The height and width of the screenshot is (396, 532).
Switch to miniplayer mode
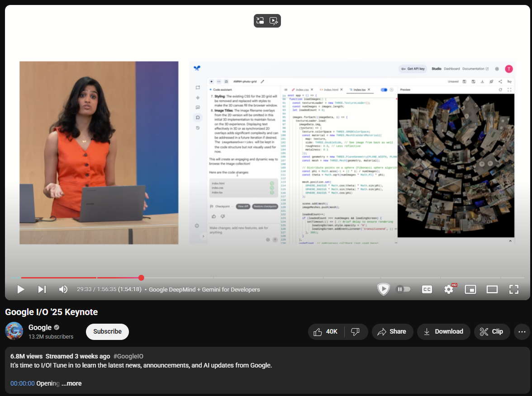click(x=470, y=289)
